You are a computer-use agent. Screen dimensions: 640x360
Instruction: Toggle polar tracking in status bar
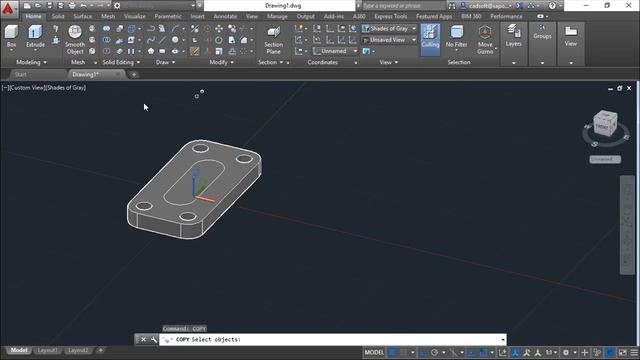434,352
